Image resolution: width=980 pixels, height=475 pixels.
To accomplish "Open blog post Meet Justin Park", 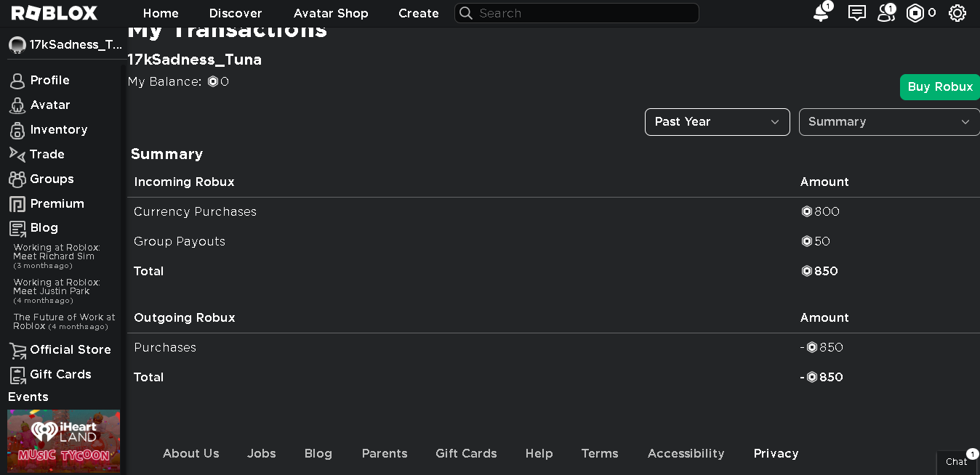I will (57, 291).
